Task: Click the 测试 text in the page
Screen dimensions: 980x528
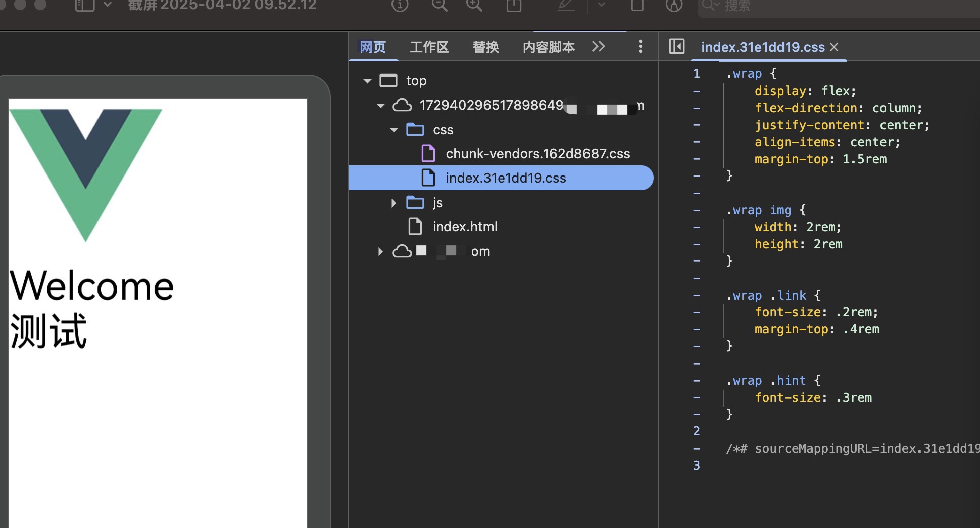Action: pyautogui.click(x=49, y=331)
